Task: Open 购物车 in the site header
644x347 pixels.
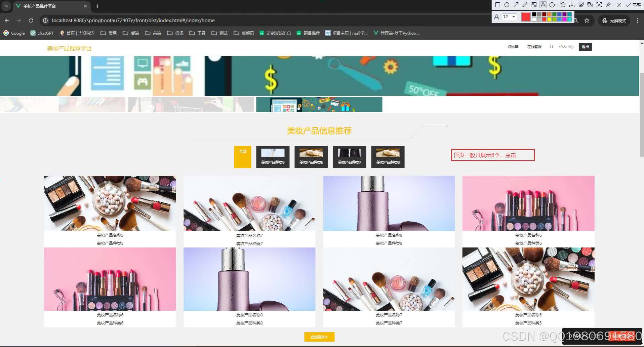Action: tap(513, 47)
